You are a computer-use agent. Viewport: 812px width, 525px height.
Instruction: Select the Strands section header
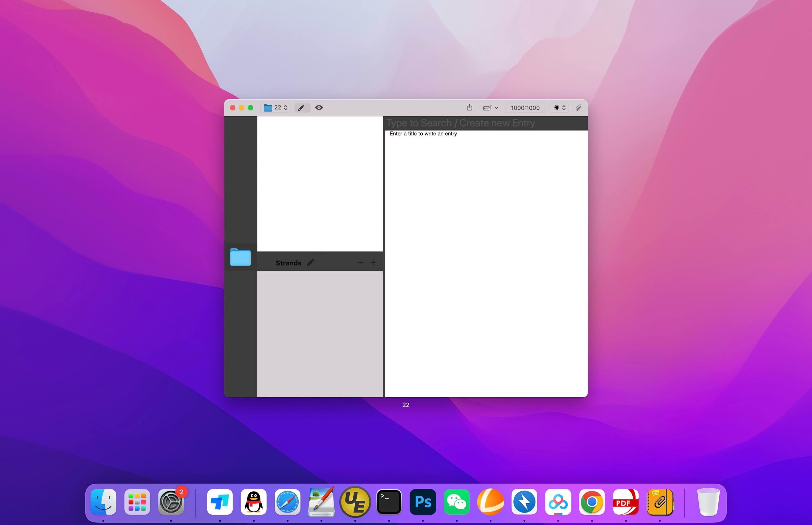pyautogui.click(x=288, y=262)
